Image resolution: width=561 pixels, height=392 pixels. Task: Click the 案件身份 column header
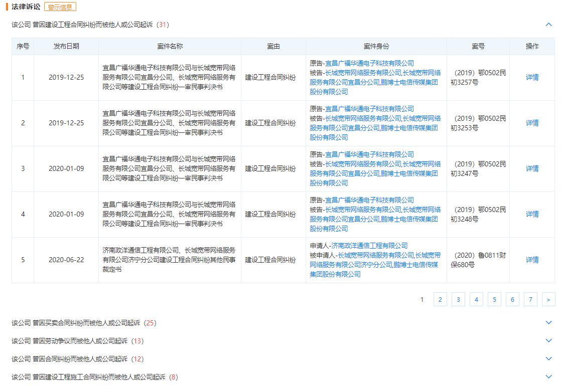tap(376, 46)
